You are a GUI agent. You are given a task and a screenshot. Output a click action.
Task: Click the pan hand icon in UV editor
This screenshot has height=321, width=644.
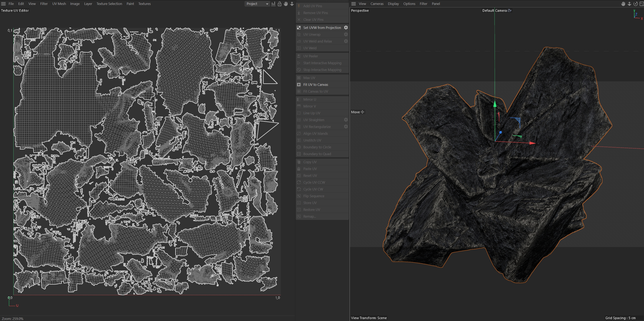[x=286, y=4]
